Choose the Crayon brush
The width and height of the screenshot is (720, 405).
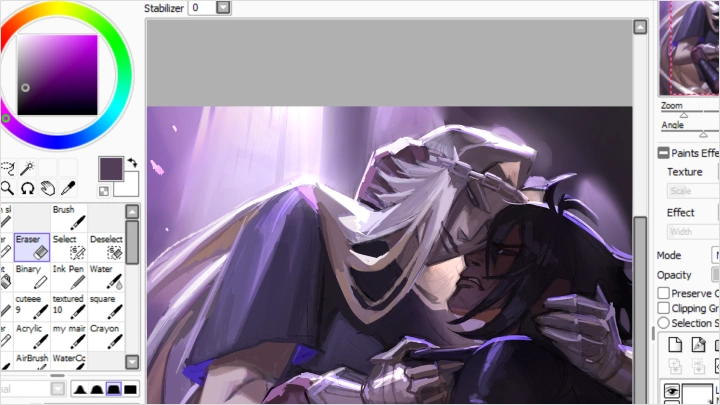(x=104, y=335)
